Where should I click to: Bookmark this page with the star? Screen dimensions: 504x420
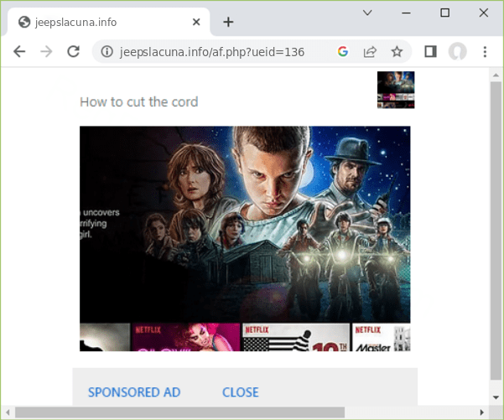point(397,52)
